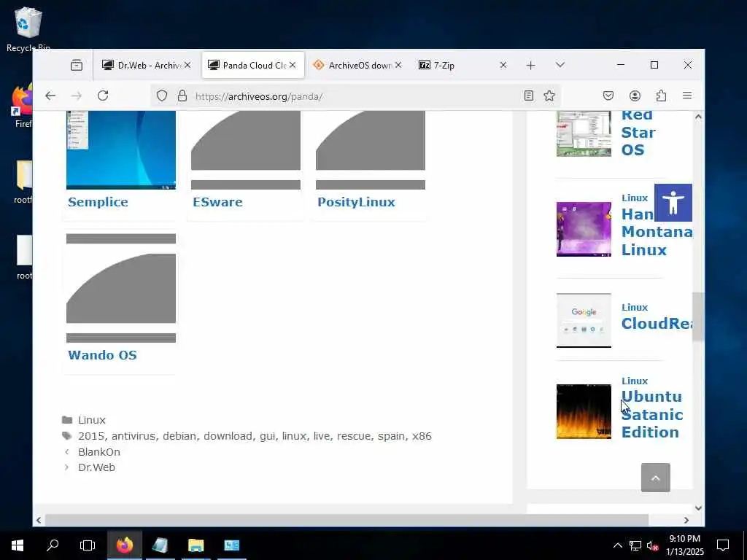
Task: Reload the current page
Action: pyautogui.click(x=103, y=96)
